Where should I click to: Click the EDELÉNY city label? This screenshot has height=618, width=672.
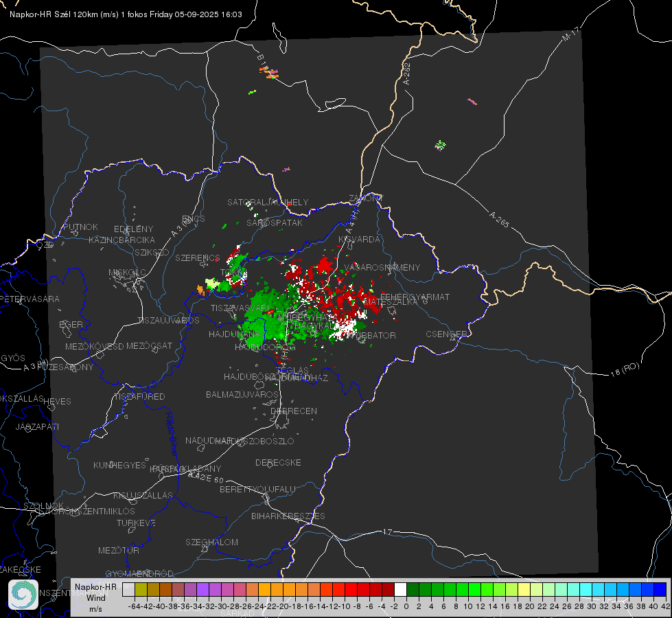133,229
